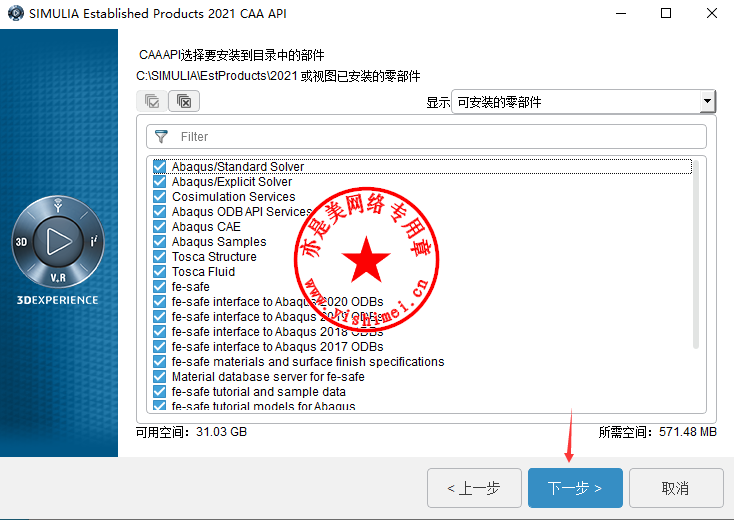Click the Deselect All components icon
734x520 pixels.
coord(184,101)
